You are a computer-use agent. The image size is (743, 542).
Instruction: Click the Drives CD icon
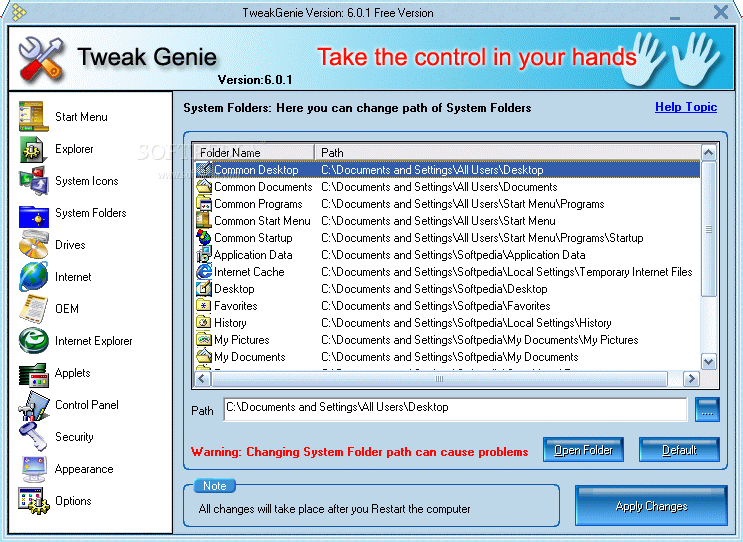pos(34,244)
